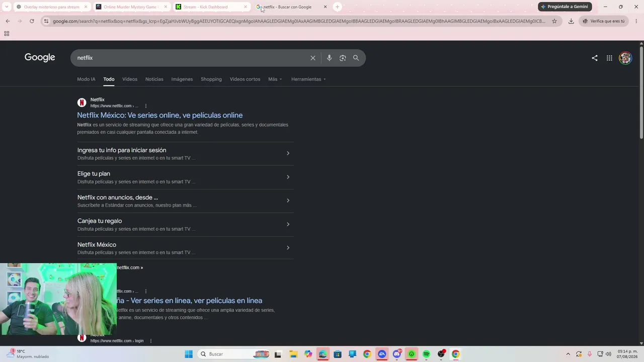This screenshot has height=362, width=644.
Task: Switch to Noticias results tab
Action: click(x=154, y=79)
